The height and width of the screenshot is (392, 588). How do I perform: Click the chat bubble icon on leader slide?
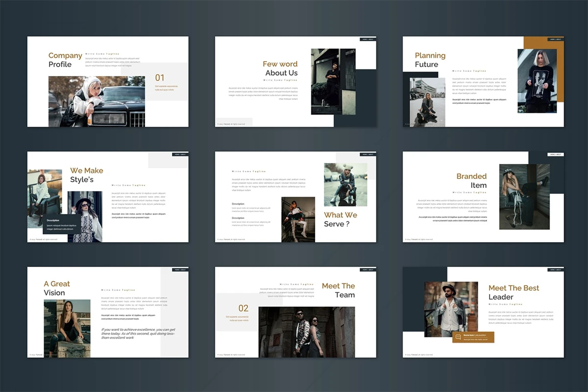[458, 337]
